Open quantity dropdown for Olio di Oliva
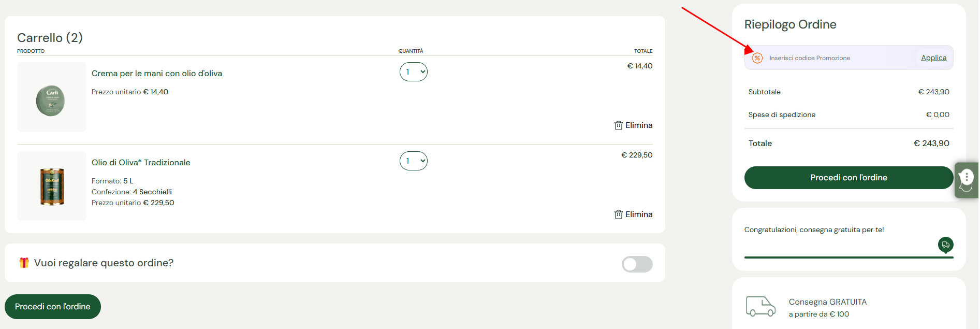 click(x=413, y=161)
